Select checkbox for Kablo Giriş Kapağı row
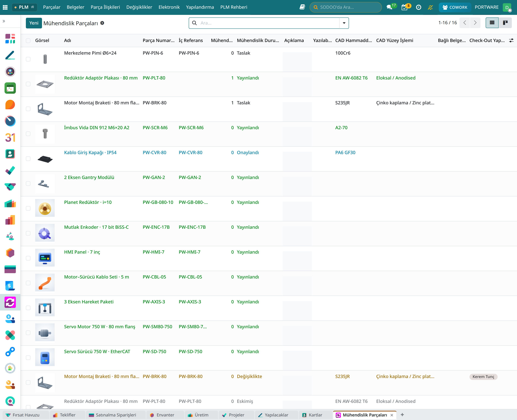This screenshot has width=517, height=420. [x=28, y=159]
